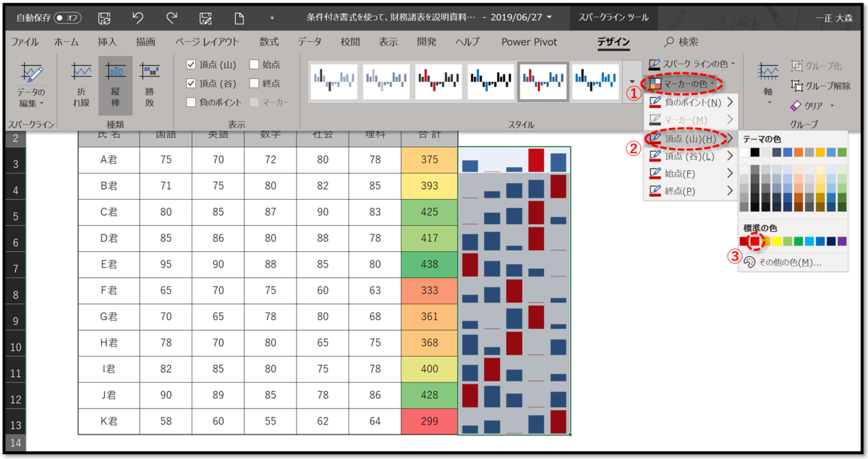This screenshot has height=459, width=868.
Task: Enable the 終点 last point checkbox
Action: 255,83
